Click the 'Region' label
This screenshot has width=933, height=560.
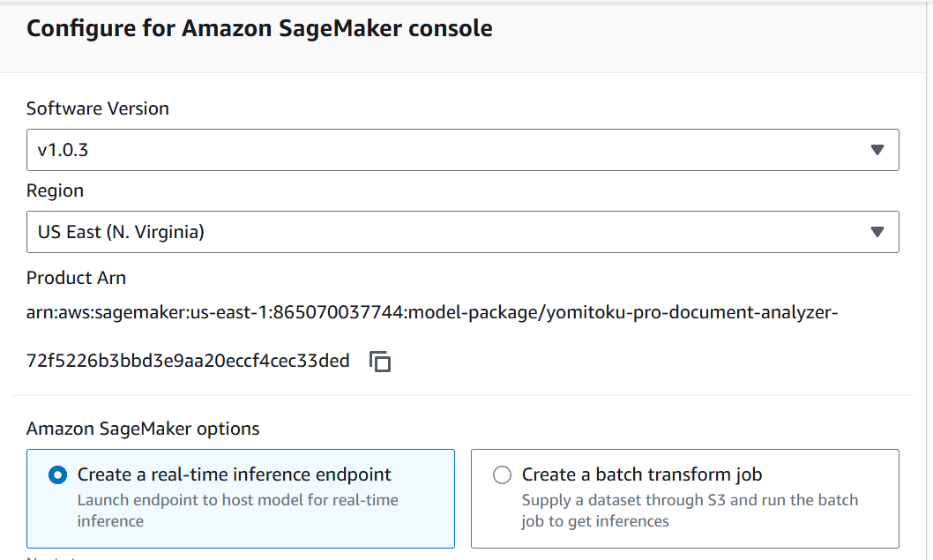pos(56,190)
